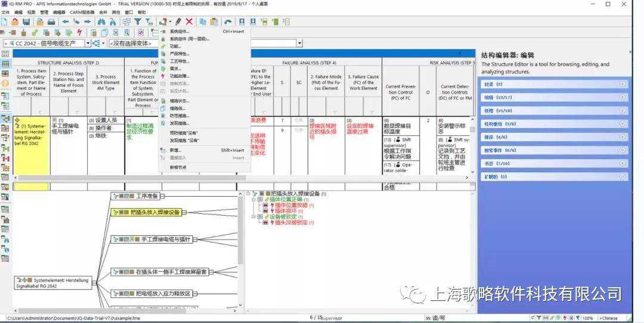Select 功能故障 from the open menu
Viewport: 644px width, 323px height.
click(179, 76)
